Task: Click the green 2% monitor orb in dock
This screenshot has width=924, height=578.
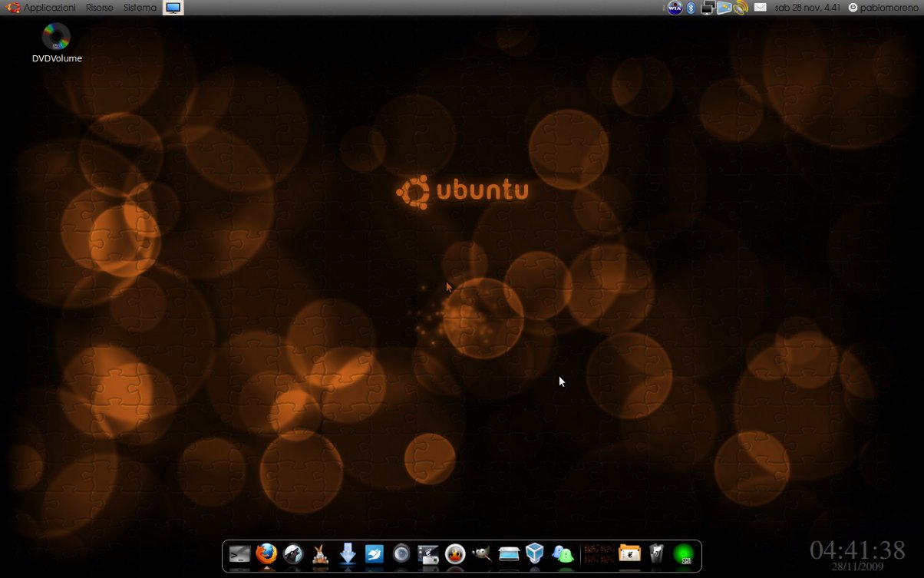Action: pos(683,554)
